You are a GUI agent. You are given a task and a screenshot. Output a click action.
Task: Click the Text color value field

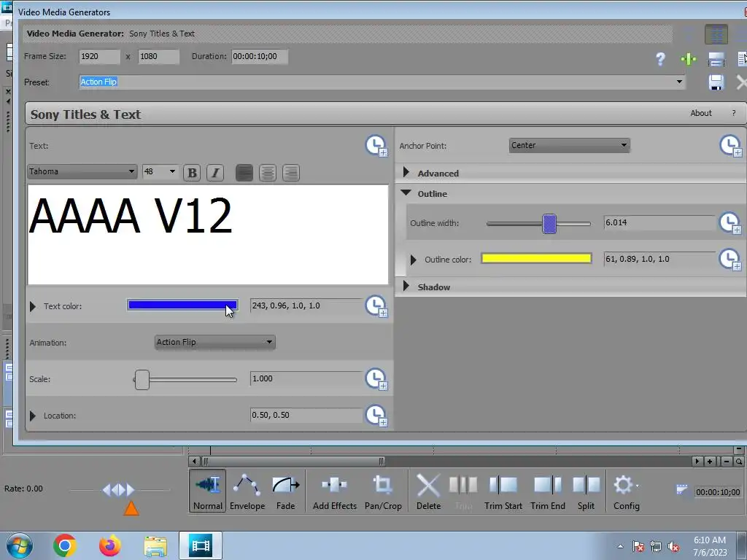(306, 306)
